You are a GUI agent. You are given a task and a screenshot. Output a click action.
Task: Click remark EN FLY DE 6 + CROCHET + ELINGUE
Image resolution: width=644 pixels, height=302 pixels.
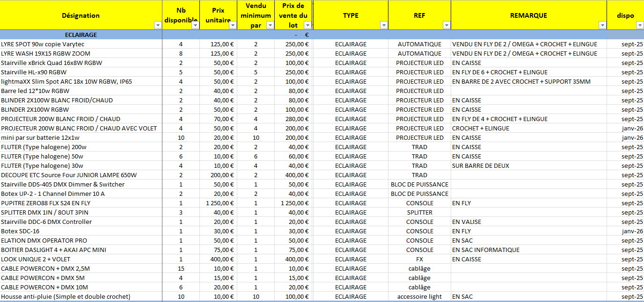coord(529,72)
